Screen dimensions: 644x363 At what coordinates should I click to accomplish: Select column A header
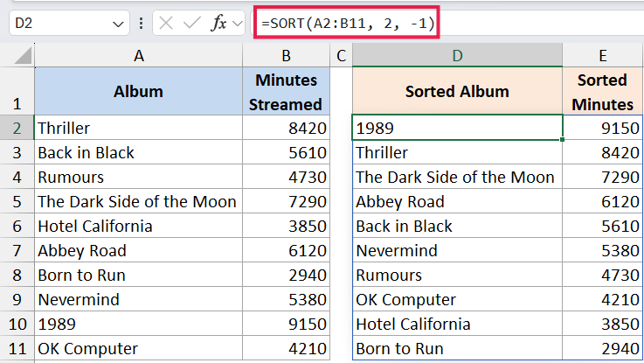click(x=139, y=55)
